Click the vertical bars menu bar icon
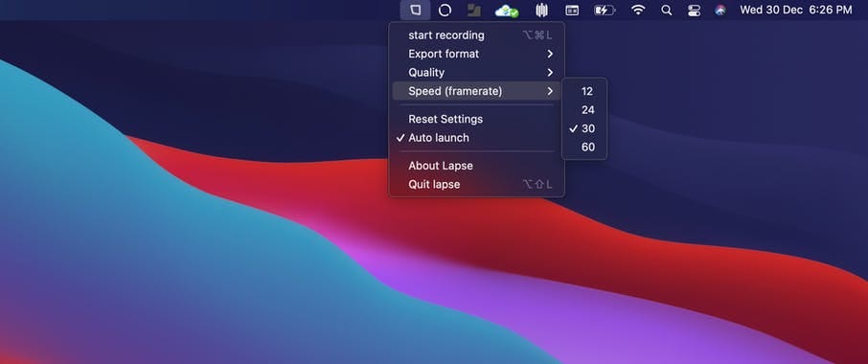Viewport: 868px width, 364px height. pyautogui.click(x=542, y=10)
